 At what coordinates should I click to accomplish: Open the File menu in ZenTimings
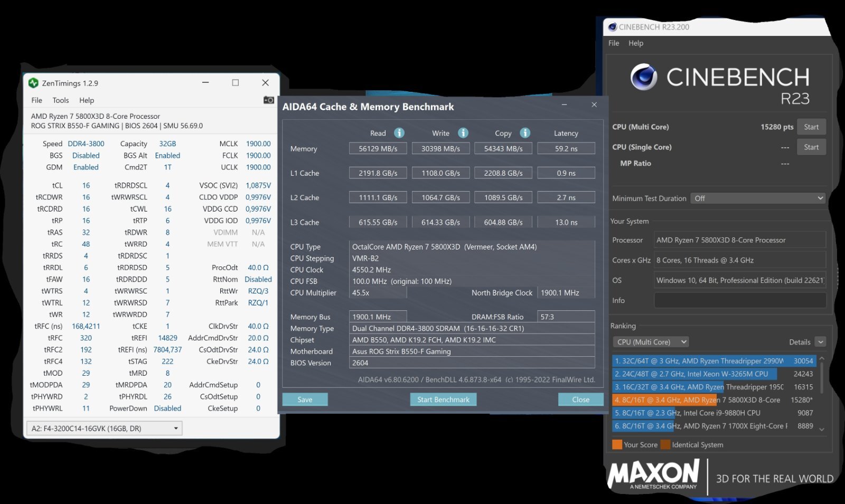pyautogui.click(x=36, y=100)
